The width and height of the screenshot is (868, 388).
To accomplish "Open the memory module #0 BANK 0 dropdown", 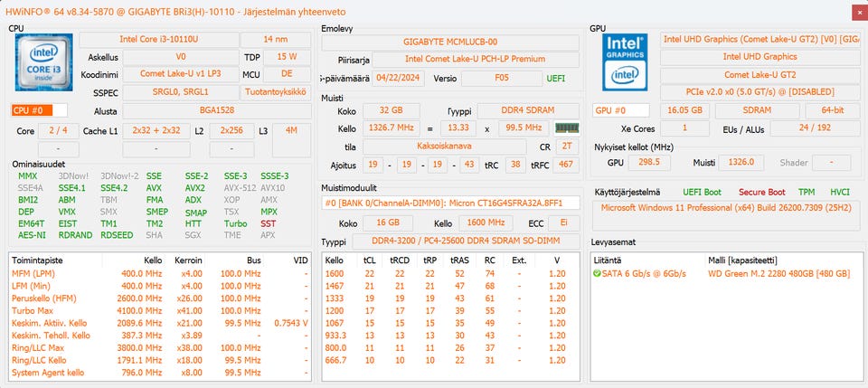I will 450,203.
